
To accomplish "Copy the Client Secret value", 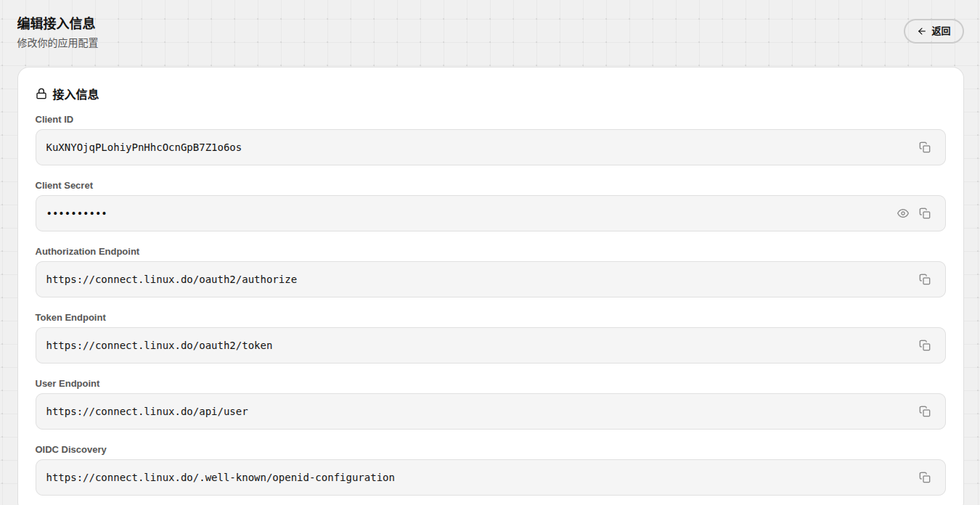I will (x=925, y=213).
